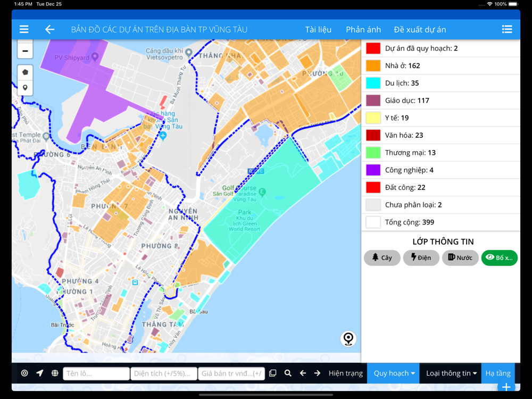Image resolution: width=532 pixels, height=399 pixels.
Task: Click the street view pin icon
Action: 348,338
